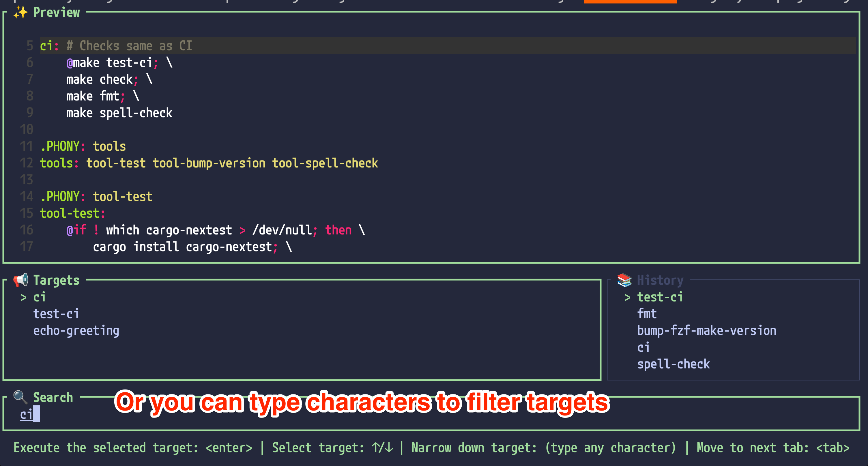Select the ci target in Targets list
Screen dimensions: 868x466
[x=40, y=297]
